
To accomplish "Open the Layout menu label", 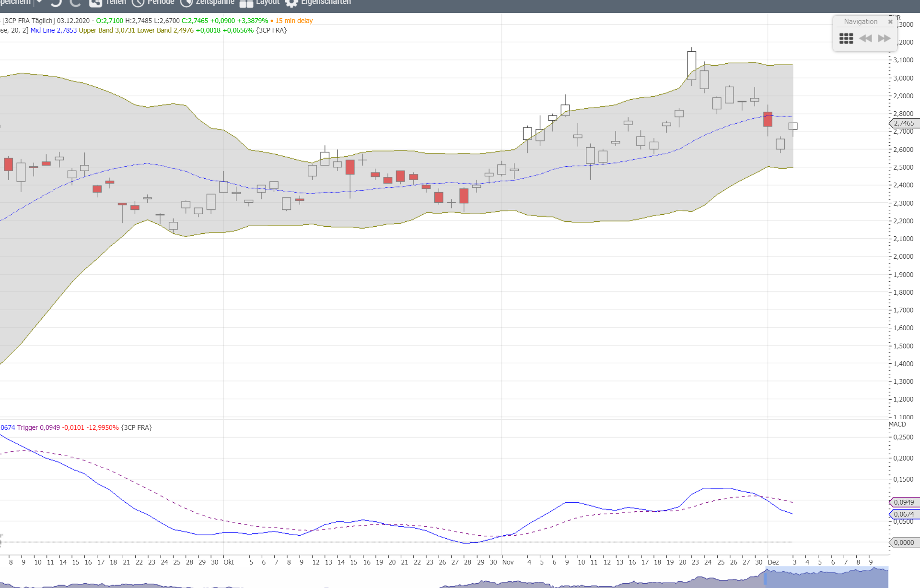I will point(268,2).
